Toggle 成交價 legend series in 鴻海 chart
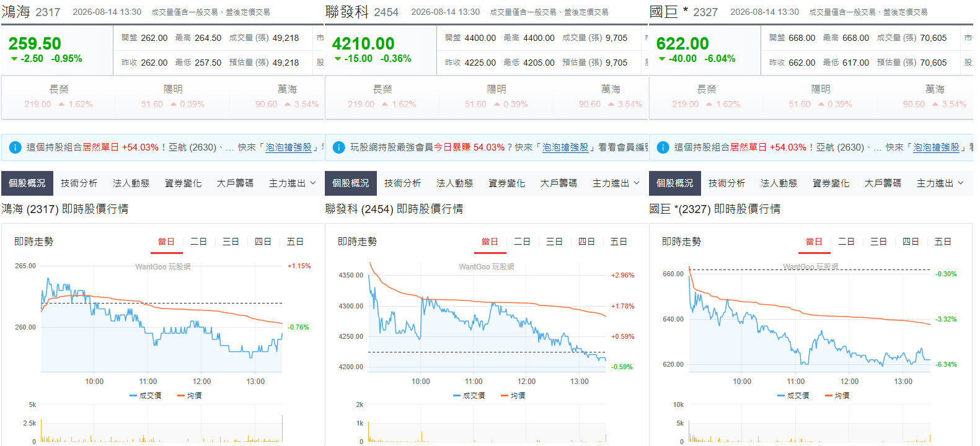Viewport: 980px width, 446px height. (146, 395)
